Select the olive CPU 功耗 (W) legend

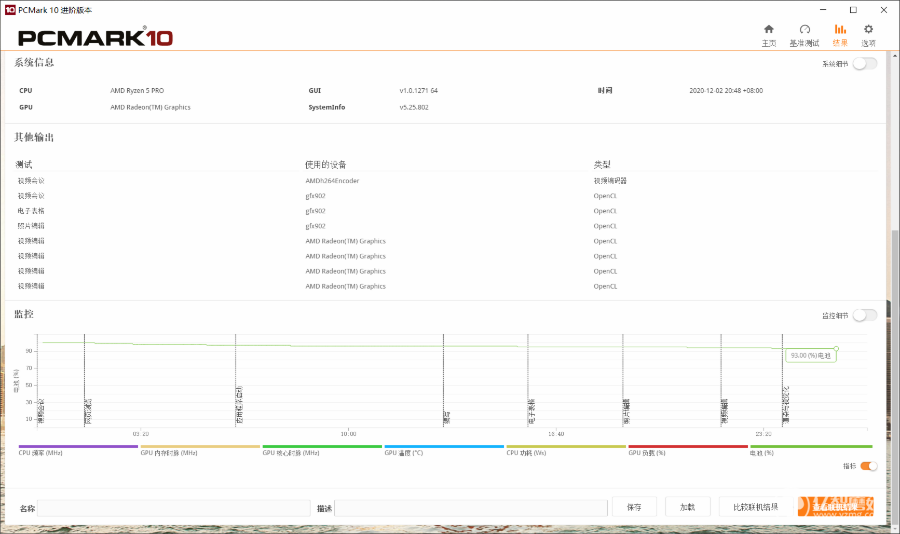pyautogui.click(x=566, y=450)
